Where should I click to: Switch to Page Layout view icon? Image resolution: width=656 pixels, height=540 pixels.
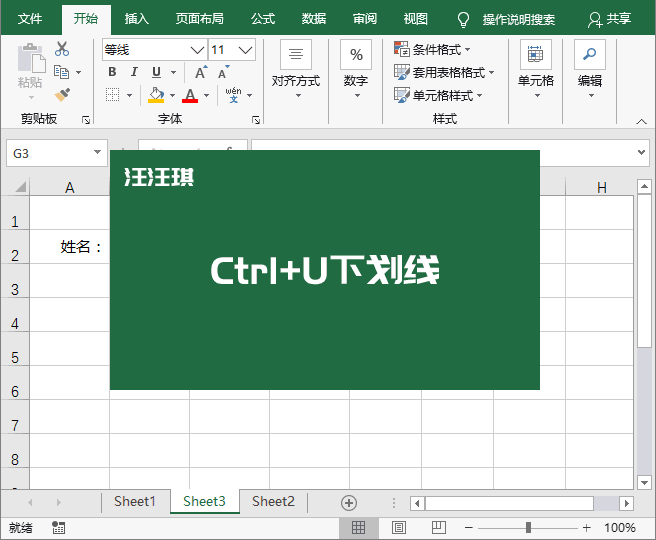[x=399, y=527]
